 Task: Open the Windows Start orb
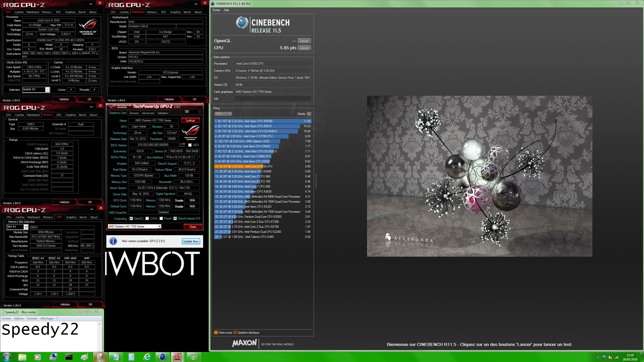click(x=6, y=357)
